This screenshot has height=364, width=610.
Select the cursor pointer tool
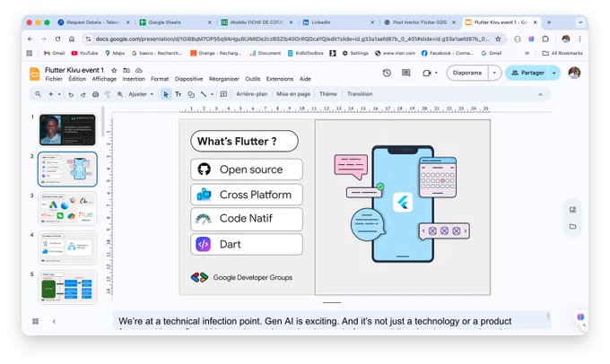166,94
